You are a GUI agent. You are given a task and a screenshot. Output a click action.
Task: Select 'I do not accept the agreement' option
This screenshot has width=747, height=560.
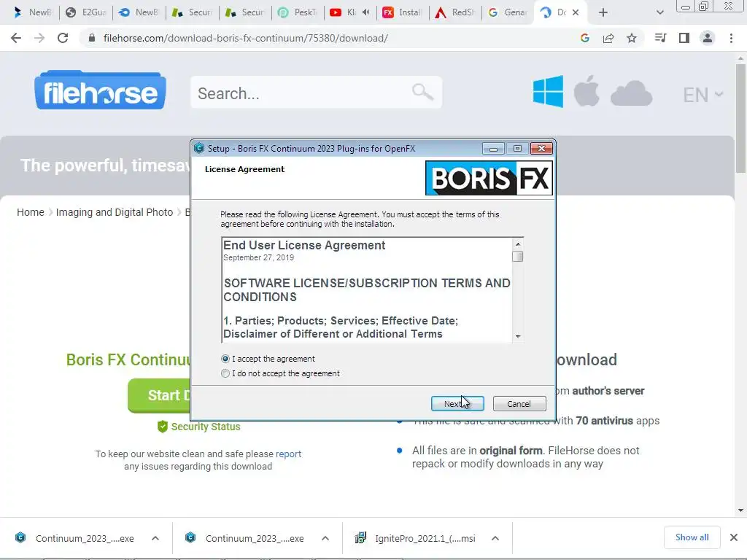(225, 373)
